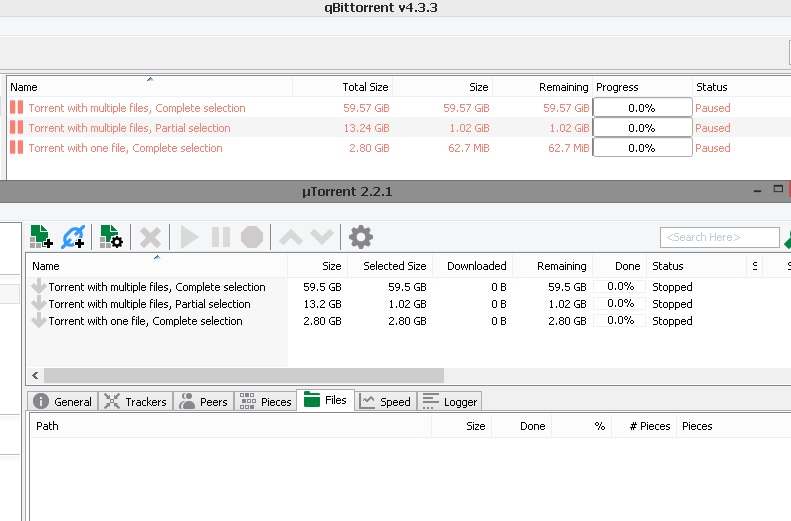This screenshot has width=791, height=521.
Task: Sort by Done column in µTorrent
Action: [x=619, y=266]
